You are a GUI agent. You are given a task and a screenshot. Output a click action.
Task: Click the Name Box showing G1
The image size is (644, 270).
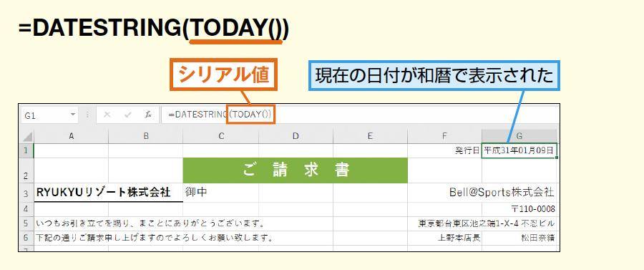[x=49, y=115]
